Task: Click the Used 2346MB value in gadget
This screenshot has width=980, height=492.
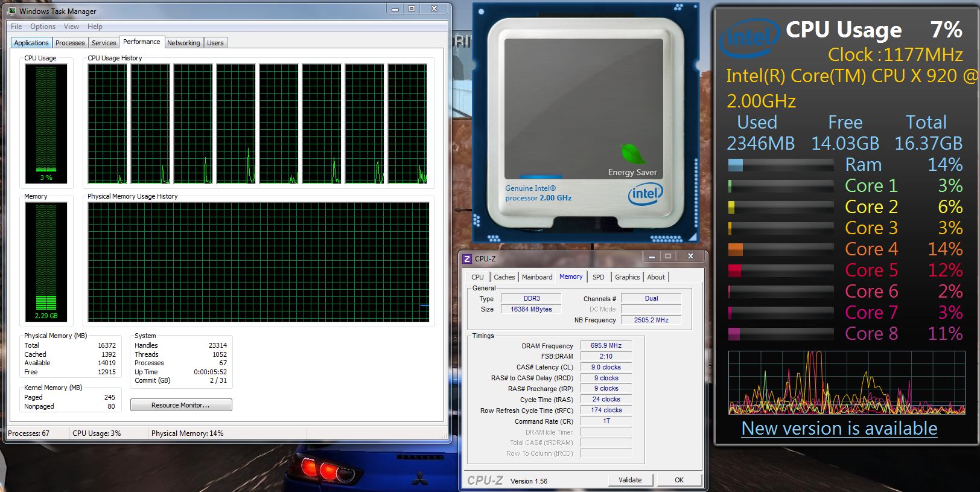Action: tap(760, 143)
